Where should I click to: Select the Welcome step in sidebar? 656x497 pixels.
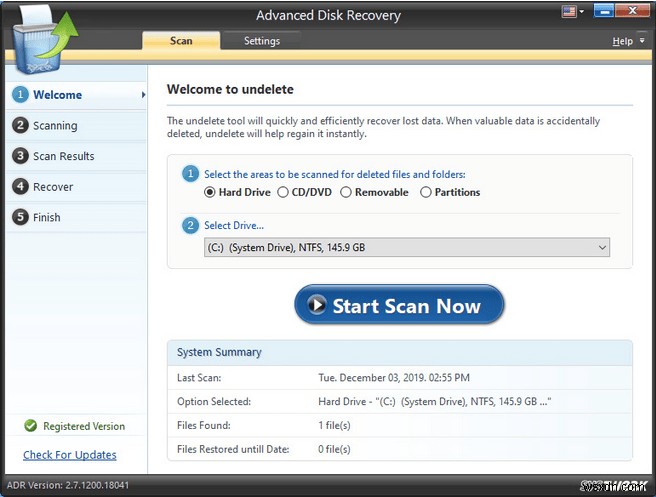[x=77, y=95]
